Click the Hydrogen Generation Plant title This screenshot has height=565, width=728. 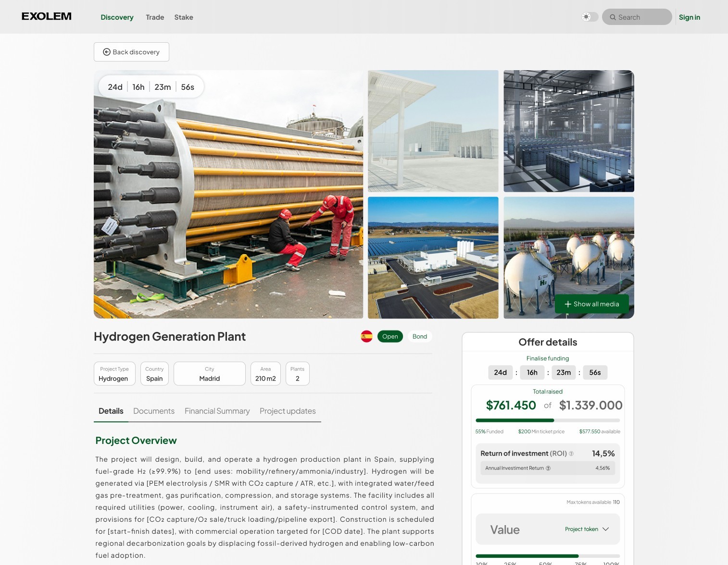tap(170, 336)
